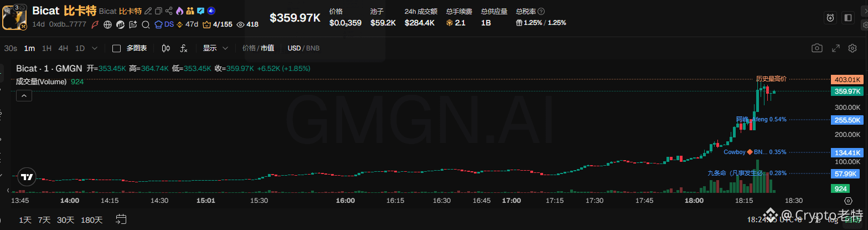
Task: Select the 1H timeframe
Action: (x=46, y=48)
